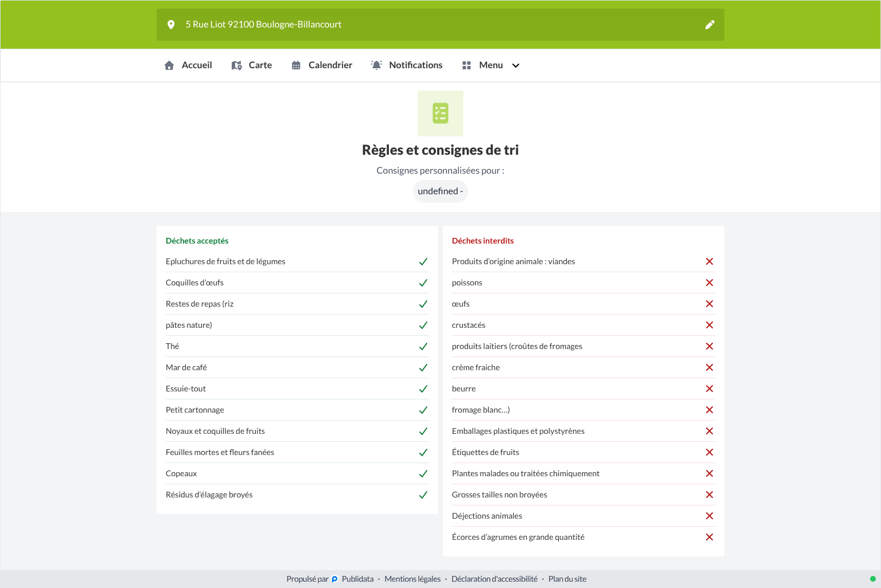881x588 pixels.
Task: Click red cross next to Grosses tailles non broyées
Action: (x=710, y=495)
